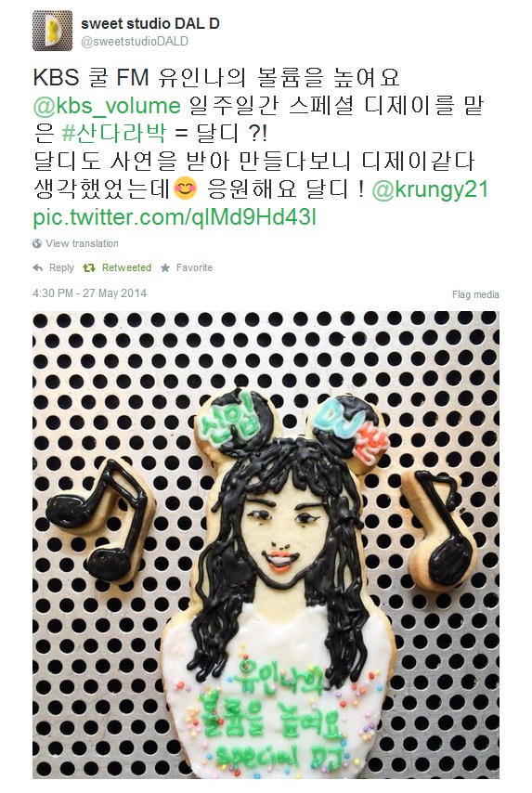Click the Favorite label
The image size is (532, 793).
pos(194,268)
